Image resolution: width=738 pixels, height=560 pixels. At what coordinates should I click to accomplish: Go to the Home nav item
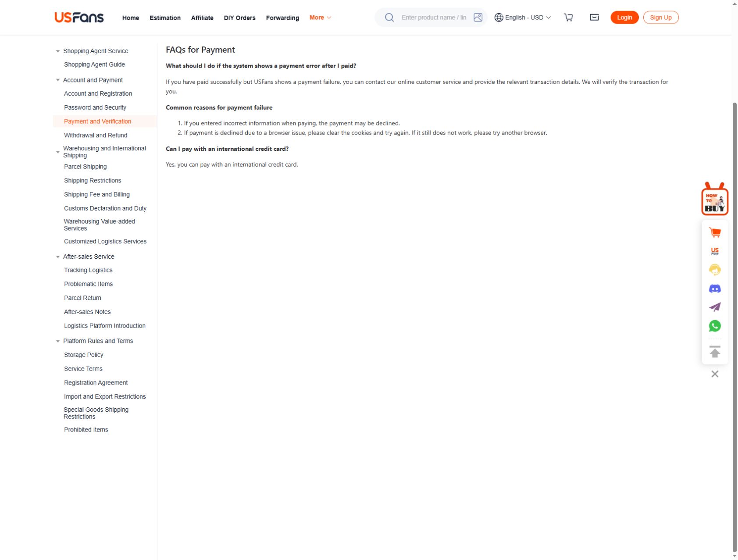pyautogui.click(x=131, y=18)
